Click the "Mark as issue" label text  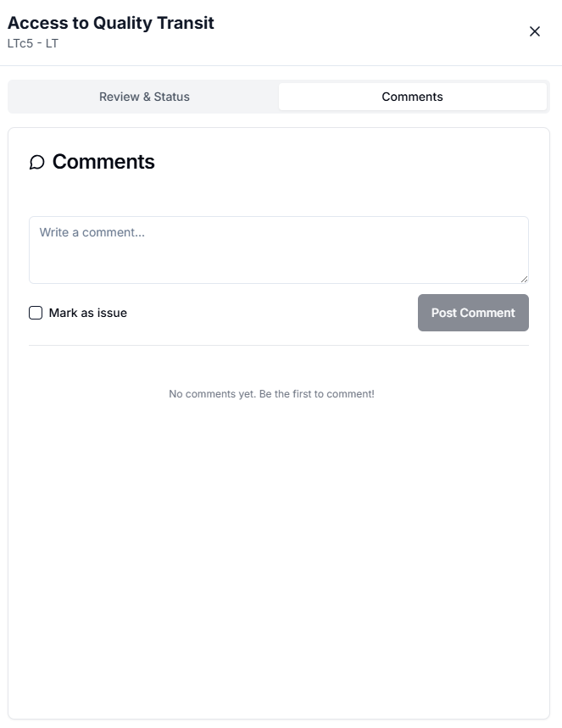coord(88,313)
